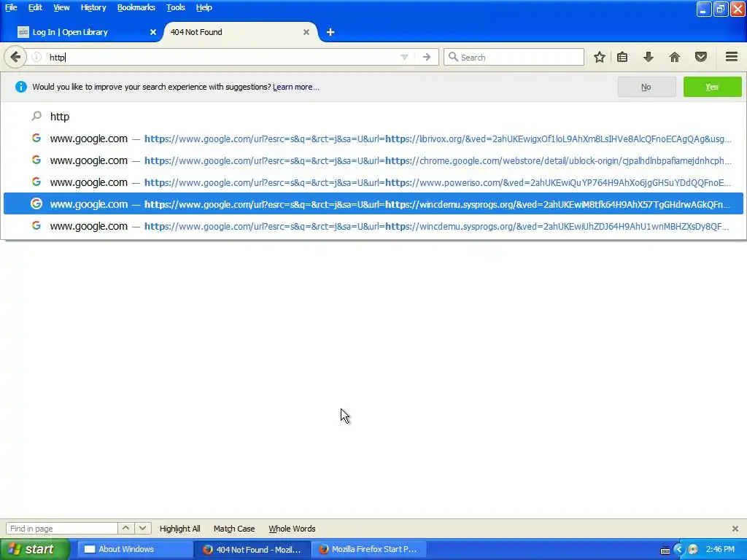Switch to 404 Not Found Firefox taskbar item
This screenshot has height=560, width=747.
click(252, 550)
